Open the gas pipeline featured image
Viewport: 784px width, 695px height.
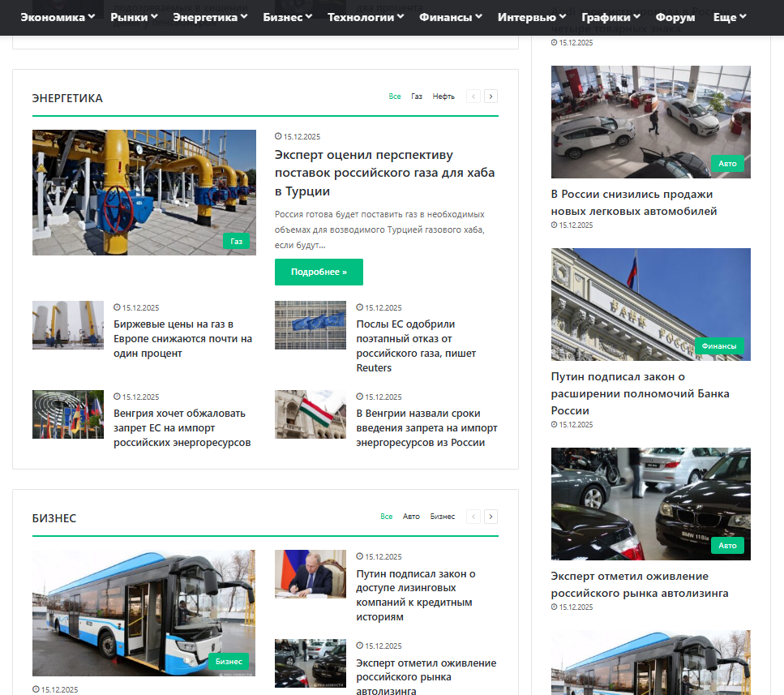(144, 192)
